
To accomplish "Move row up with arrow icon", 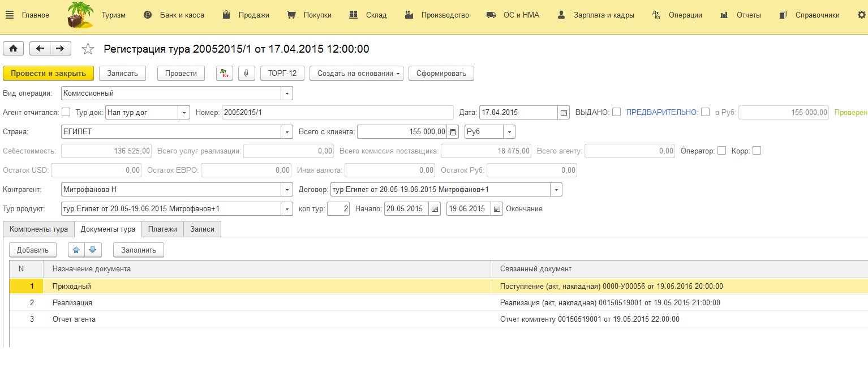I will [x=76, y=250].
